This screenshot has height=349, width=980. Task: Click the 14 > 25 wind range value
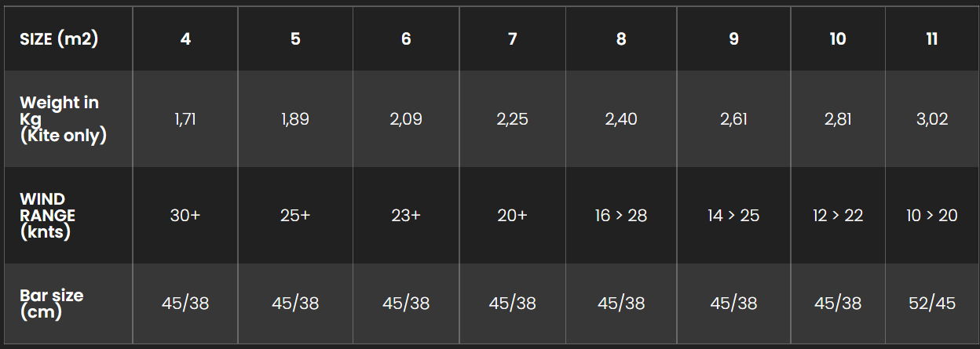tap(733, 215)
